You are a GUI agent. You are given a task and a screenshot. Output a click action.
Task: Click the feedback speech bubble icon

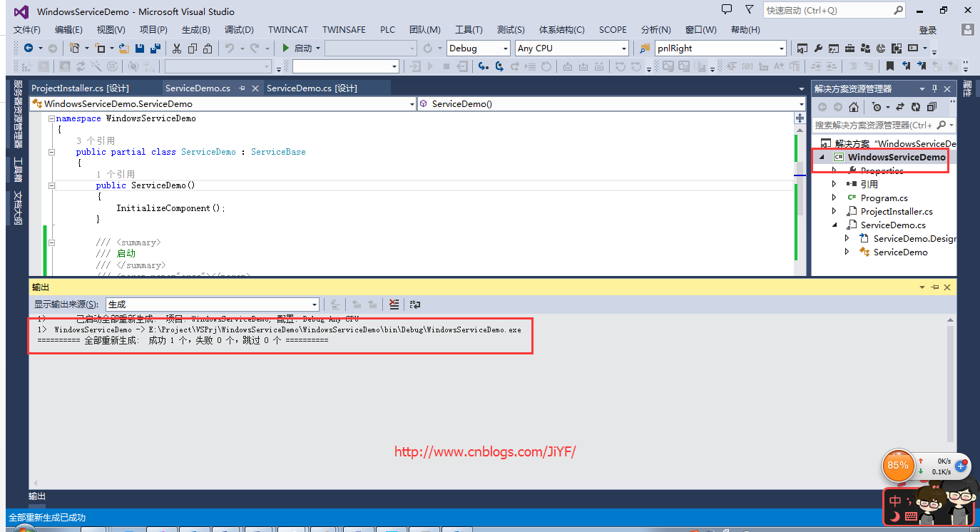coord(727,9)
